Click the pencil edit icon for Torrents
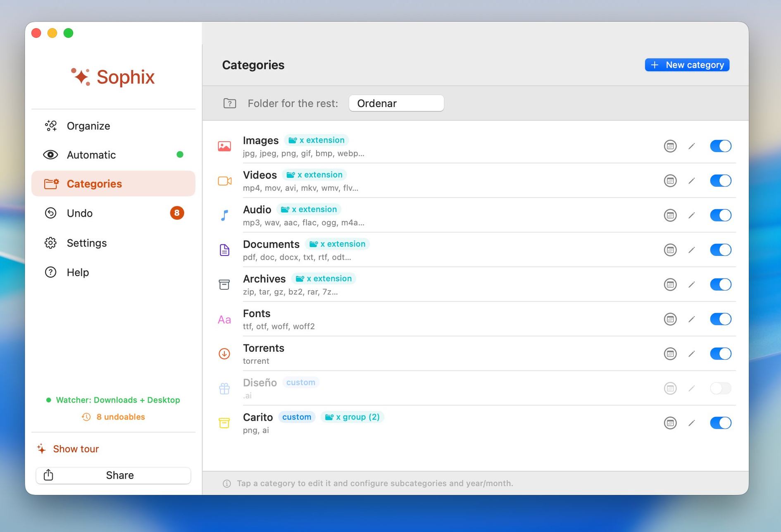 692,353
